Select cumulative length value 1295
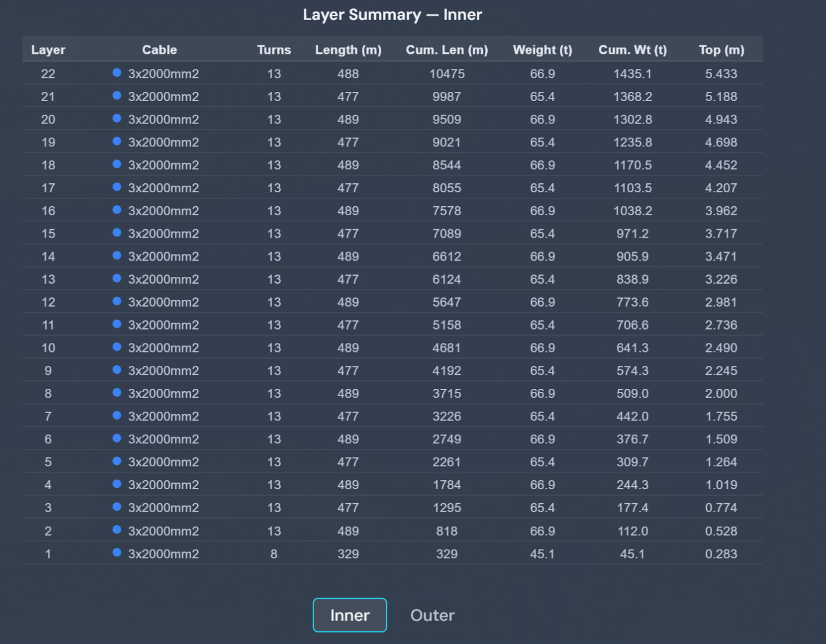This screenshot has height=644, width=826. pyautogui.click(x=447, y=508)
